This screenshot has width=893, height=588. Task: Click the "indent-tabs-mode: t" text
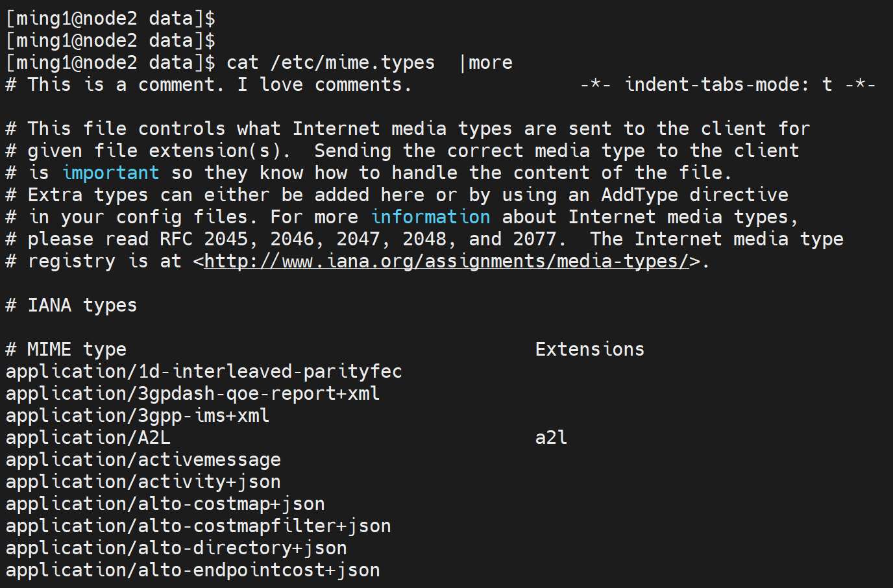tap(728, 84)
